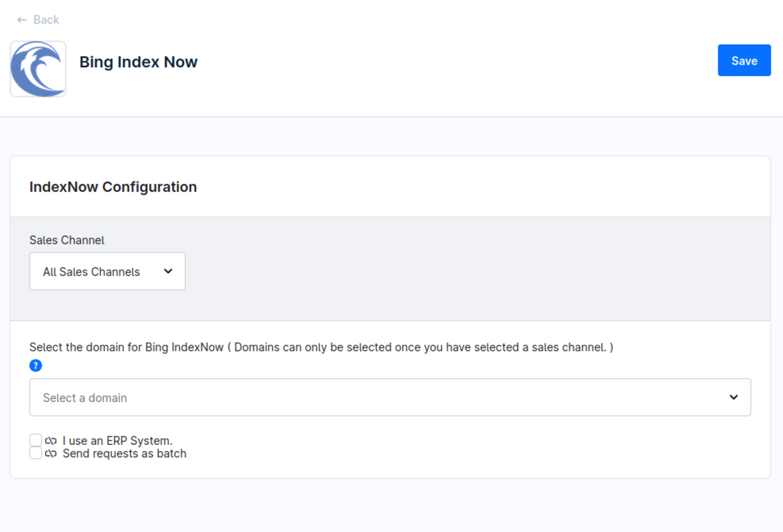The width and height of the screenshot is (783, 532).
Task: Click the Bing Index Now page title
Action: click(x=138, y=62)
